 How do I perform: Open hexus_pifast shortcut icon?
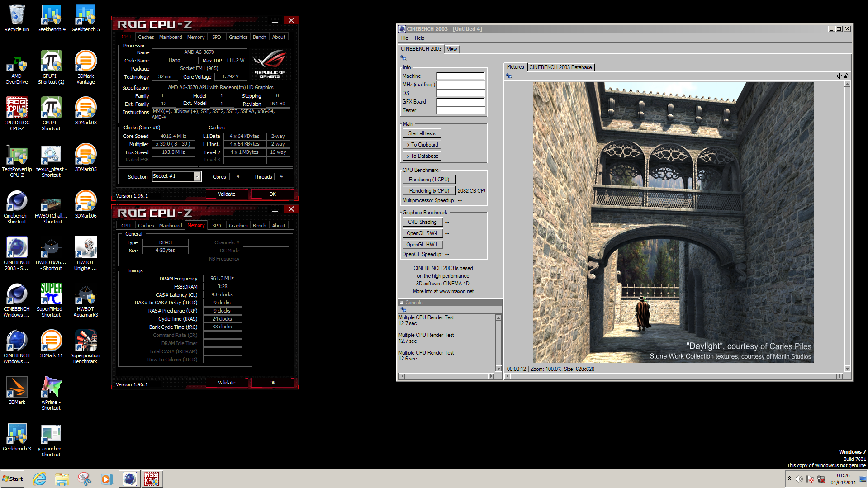[51, 161]
